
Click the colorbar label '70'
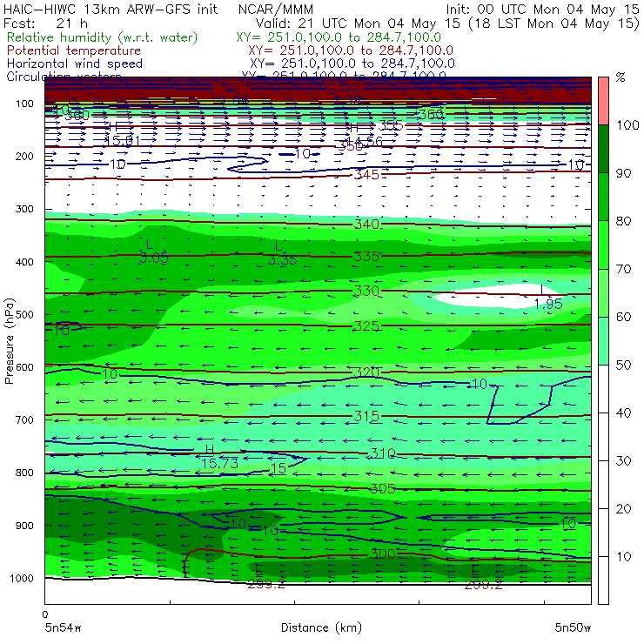point(623,269)
